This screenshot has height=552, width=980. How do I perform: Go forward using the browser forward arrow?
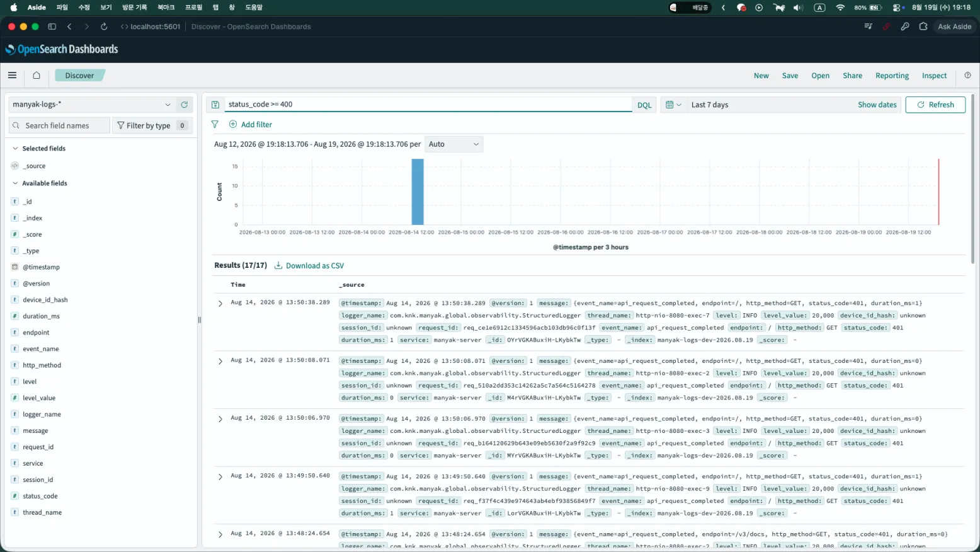pyautogui.click(x=86, y=26)
